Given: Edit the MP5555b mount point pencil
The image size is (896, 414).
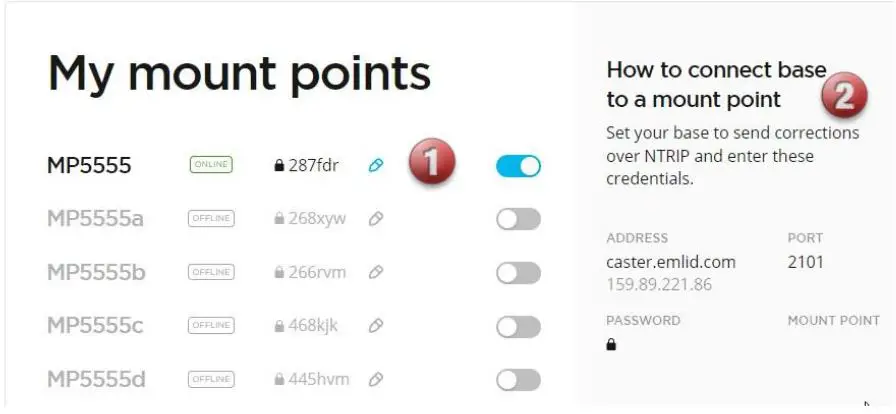Looking at the screenshot, I should tap(376, 273).
